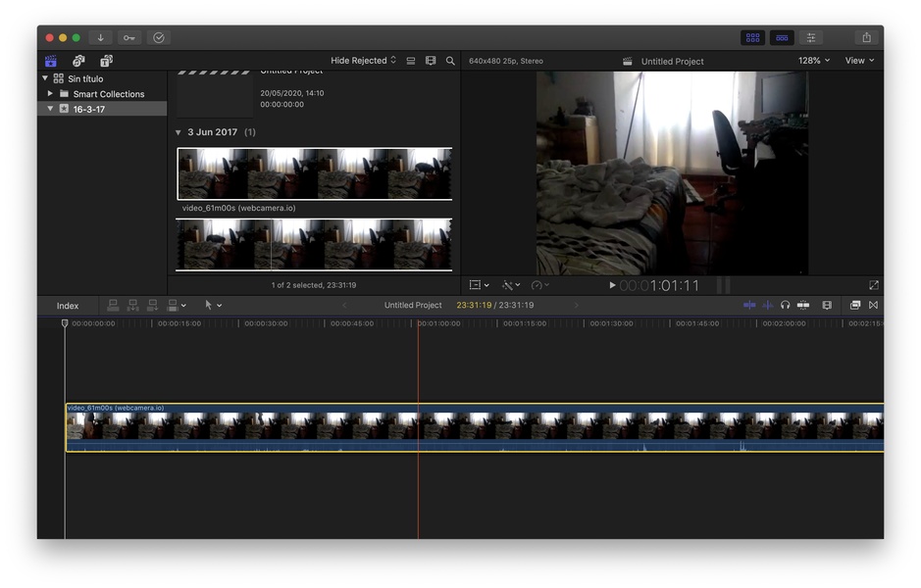Toggle the Timeline panel visibility
Screen dimensions: 921x588
[782, 37]
